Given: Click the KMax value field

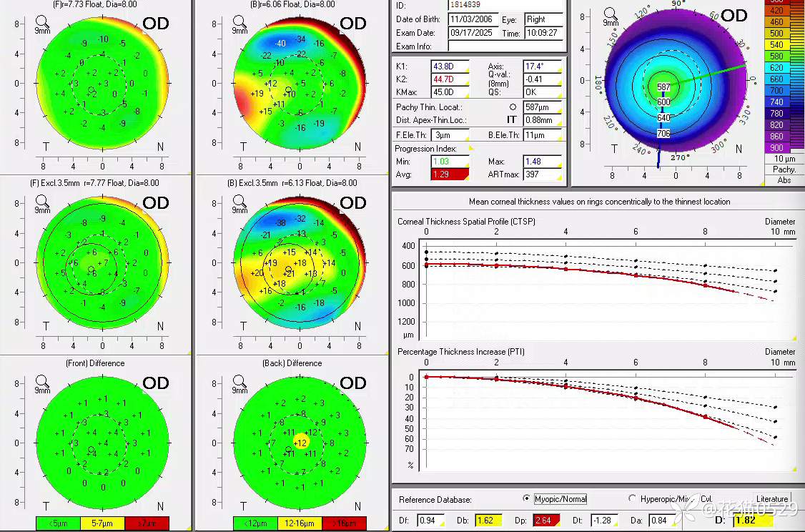Looking at the screenshot, I should (x=449, y=92).
